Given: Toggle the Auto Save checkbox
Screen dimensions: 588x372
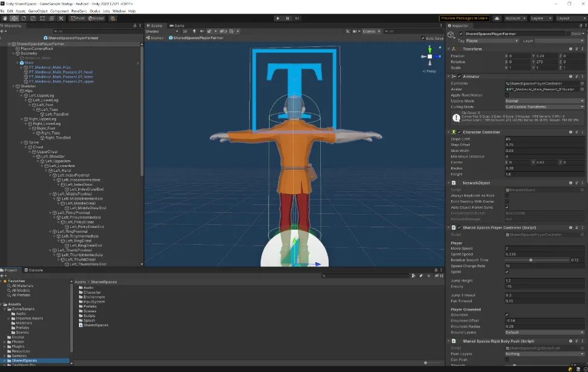Looking at the screenshot, I should (x=423, y=38).
